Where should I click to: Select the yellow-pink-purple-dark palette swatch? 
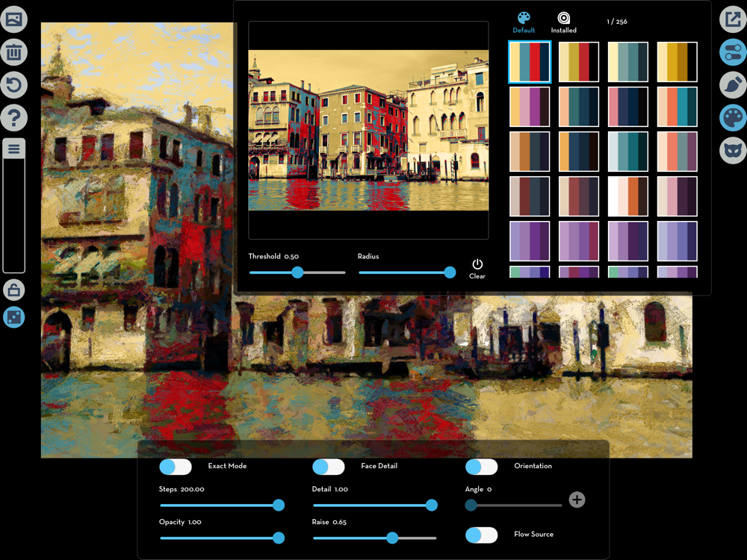pyautogui.click(x=530, y=107)
